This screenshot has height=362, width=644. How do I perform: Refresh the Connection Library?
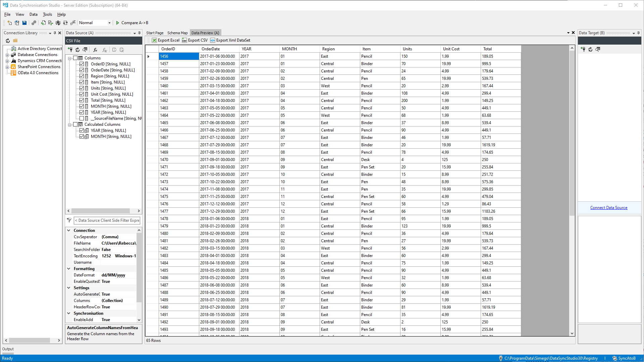8,41
